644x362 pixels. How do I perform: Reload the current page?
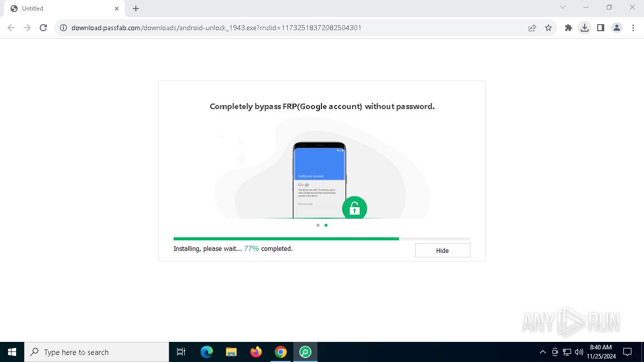click(x=43, y=28)
